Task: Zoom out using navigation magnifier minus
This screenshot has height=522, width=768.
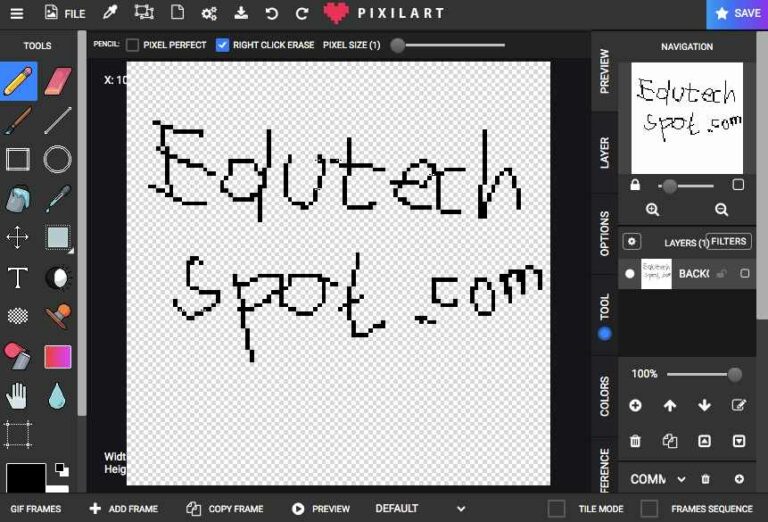Action: pos(721,210)
